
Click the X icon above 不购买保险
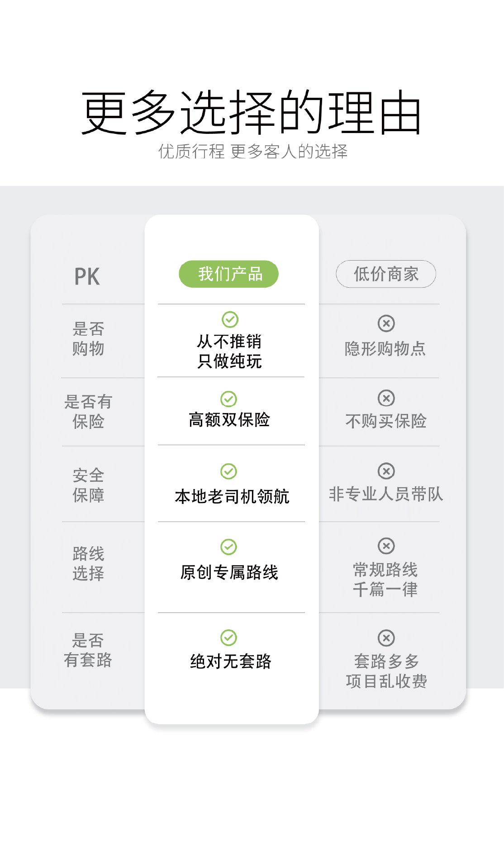point(386,398)
